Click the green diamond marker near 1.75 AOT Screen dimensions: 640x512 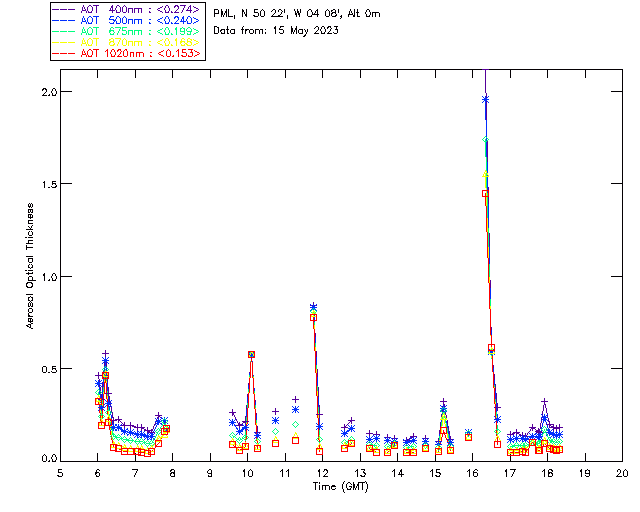pos(485,140)
